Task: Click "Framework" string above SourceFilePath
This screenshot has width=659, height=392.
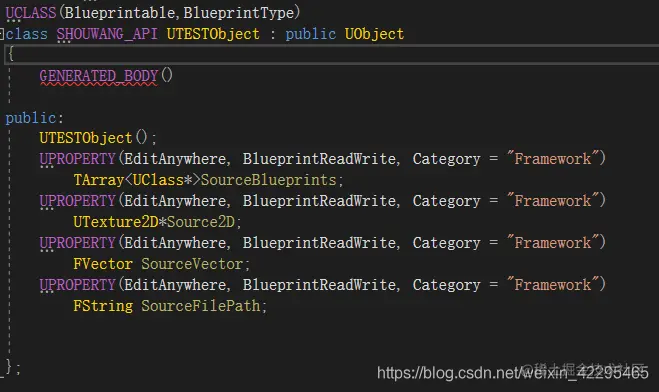Action: 552,285
